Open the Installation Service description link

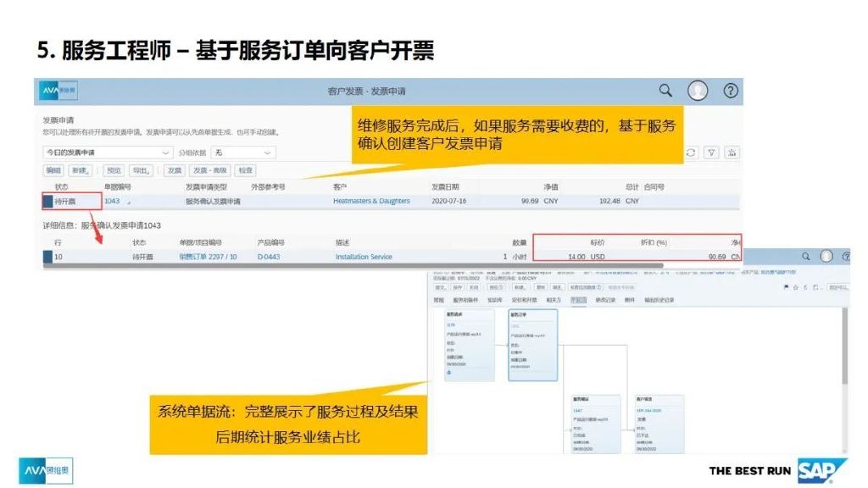click(x=364, y=257)
